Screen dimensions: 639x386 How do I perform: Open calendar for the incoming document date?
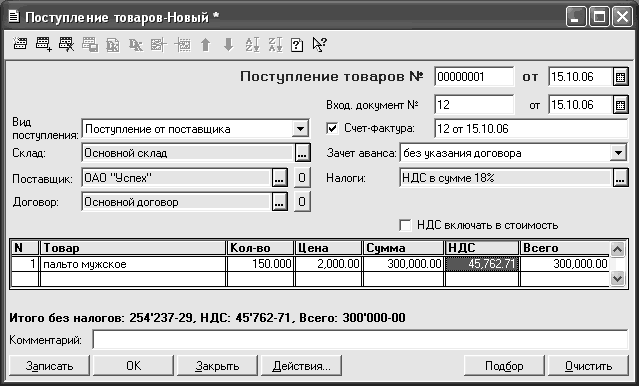(620, 105)
